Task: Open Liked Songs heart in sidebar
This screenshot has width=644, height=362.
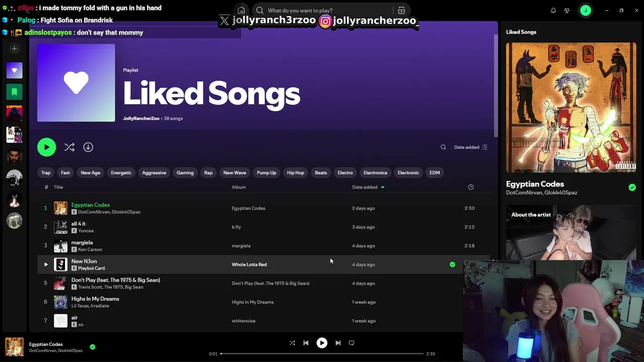Action: click(x=14, y=70)
